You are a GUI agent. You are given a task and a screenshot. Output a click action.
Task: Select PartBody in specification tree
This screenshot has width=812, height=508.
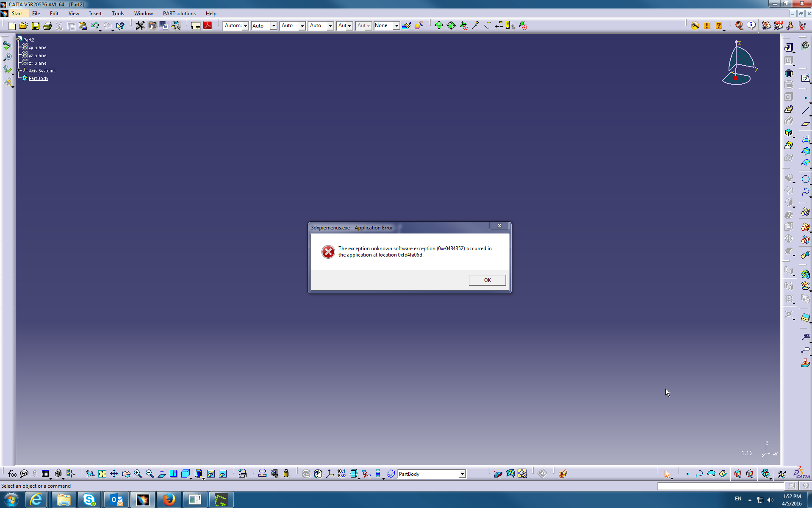[38, 78]
